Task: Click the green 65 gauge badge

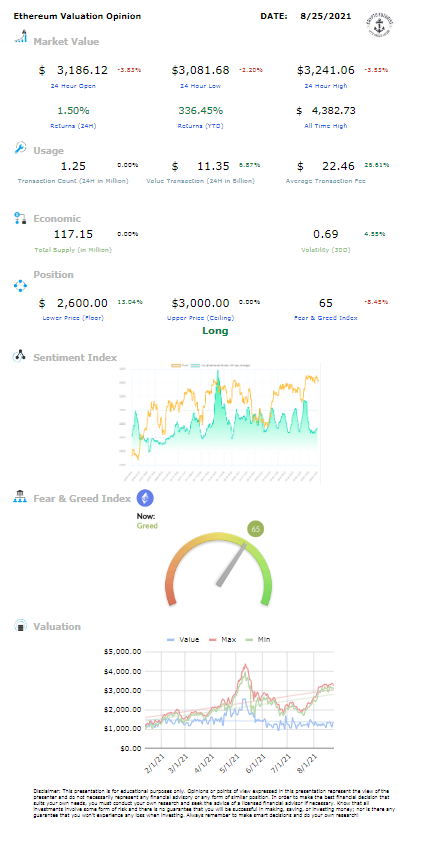Action: point(256,529)
